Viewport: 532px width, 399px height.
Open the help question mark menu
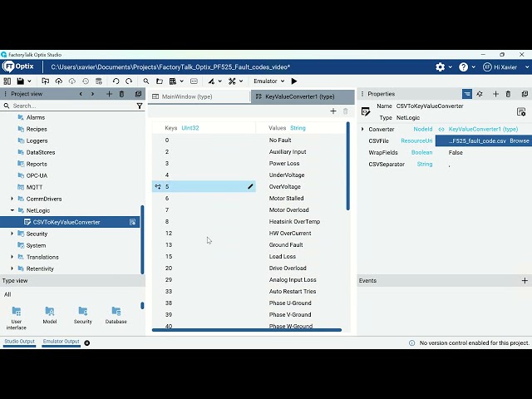pyautogui.click(x=464, y=66)
